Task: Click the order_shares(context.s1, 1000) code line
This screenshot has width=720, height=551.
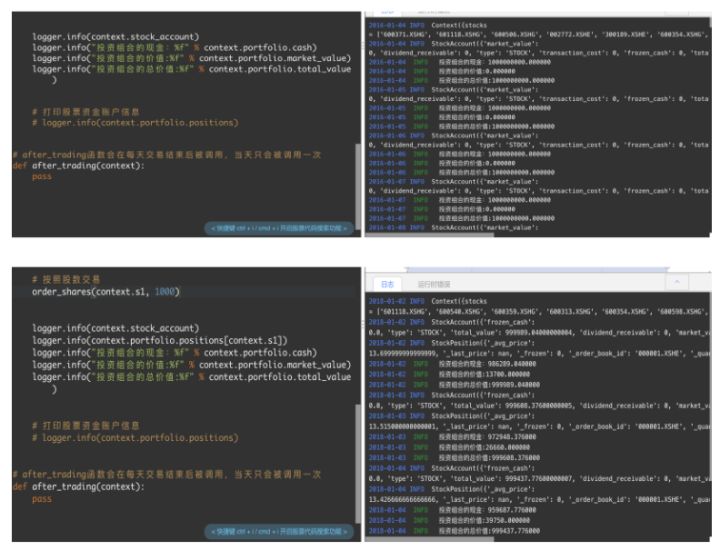Action: (x=106, y=292)
